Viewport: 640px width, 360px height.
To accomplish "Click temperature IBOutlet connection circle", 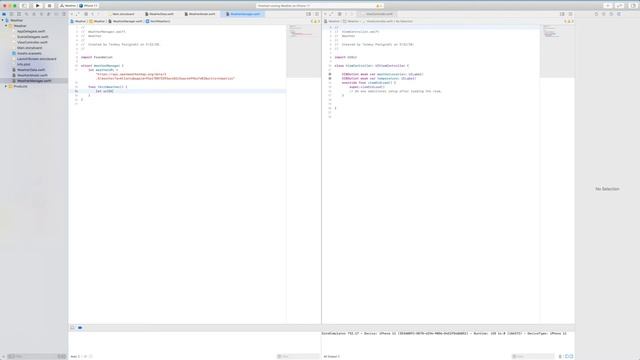I will point(330,78).
